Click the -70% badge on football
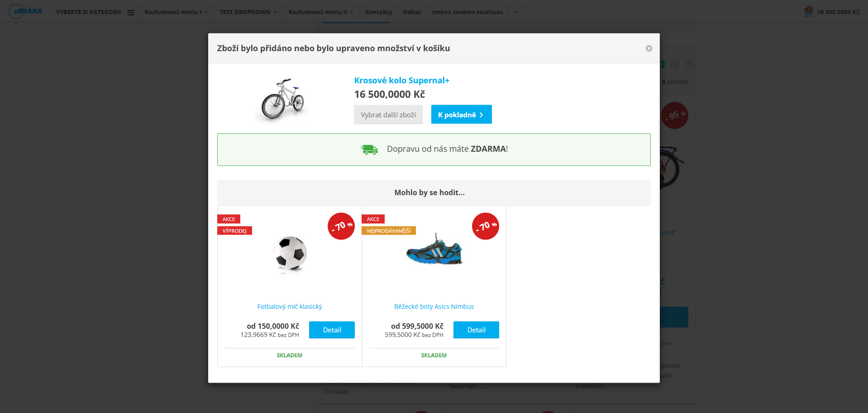 [x=341, y=226]
